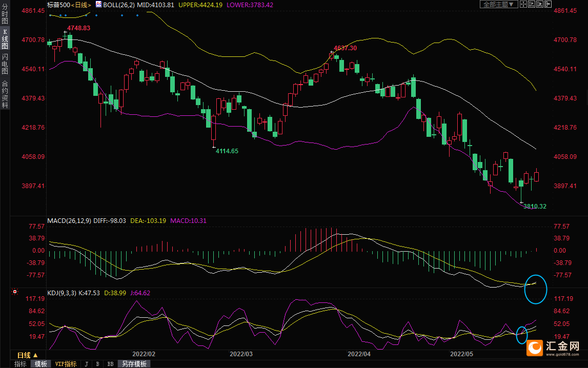
Task: Toggle the crosshair cursor icon
Action: coord(523,4)
